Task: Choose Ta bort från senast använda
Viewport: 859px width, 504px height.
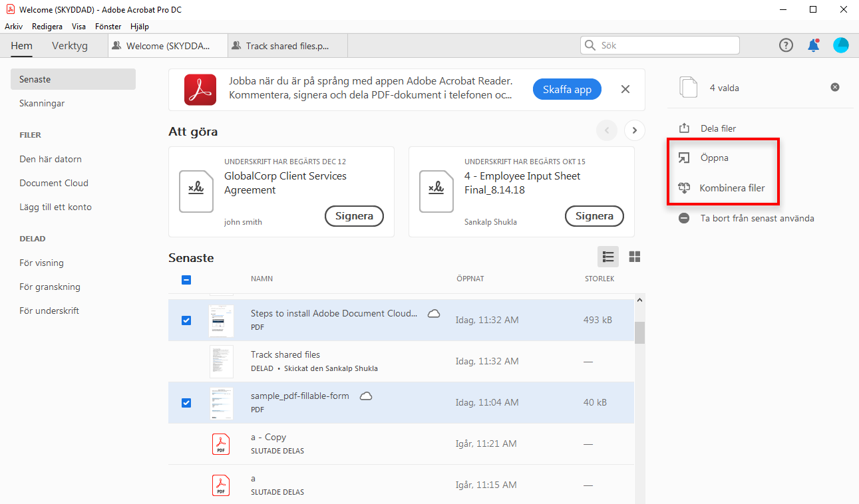Action: [x=757, y=218]
